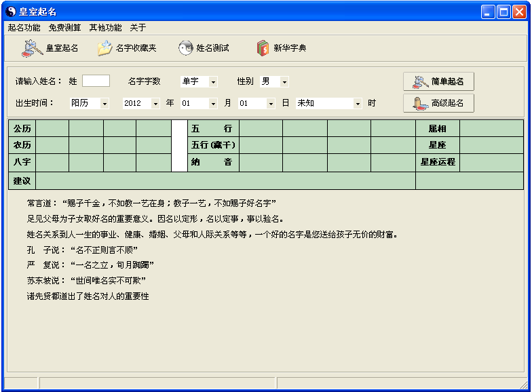The height and width of the screenshot is (392, 532).
Task: Click the resize grip in the status bar corner
Action: (x=524, y=384)
